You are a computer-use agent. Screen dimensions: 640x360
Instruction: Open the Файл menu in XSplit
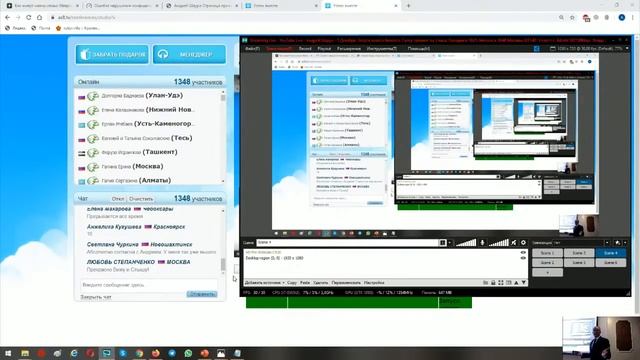252,49
